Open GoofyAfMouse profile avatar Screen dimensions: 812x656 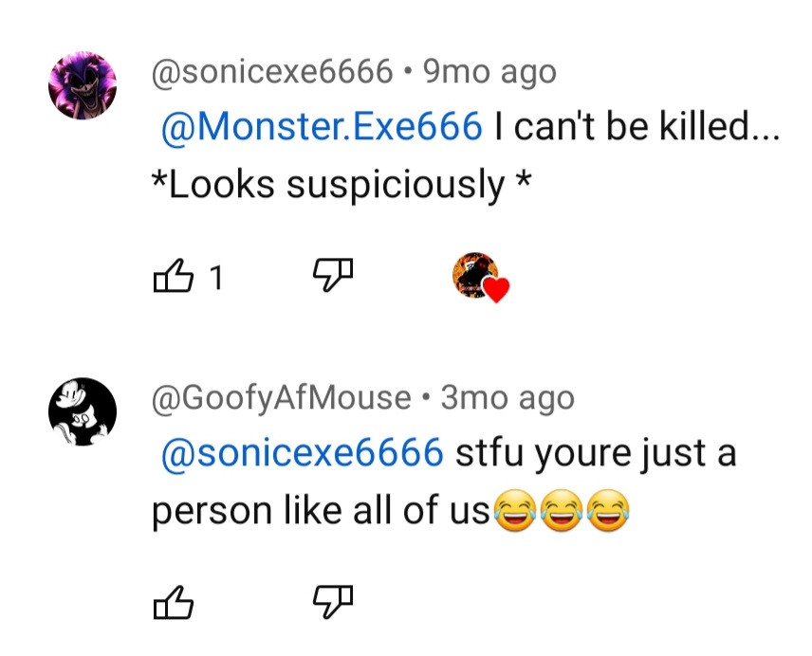point(83,411)
